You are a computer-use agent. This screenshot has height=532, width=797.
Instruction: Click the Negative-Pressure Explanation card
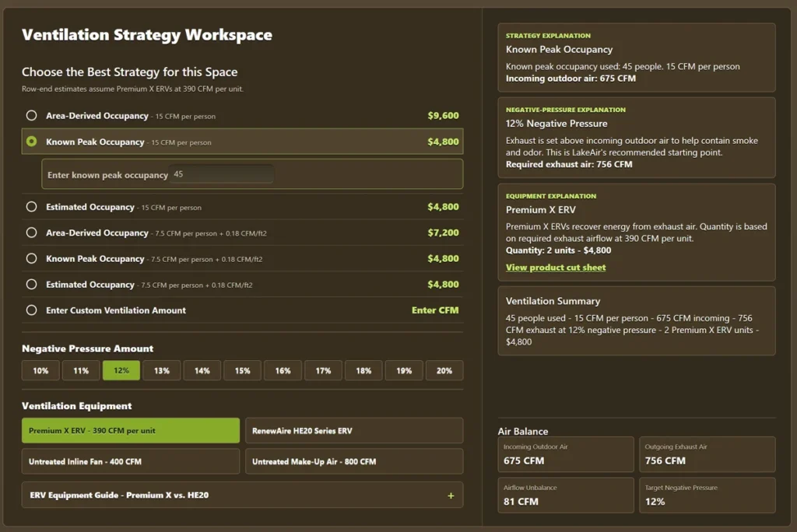637,137
